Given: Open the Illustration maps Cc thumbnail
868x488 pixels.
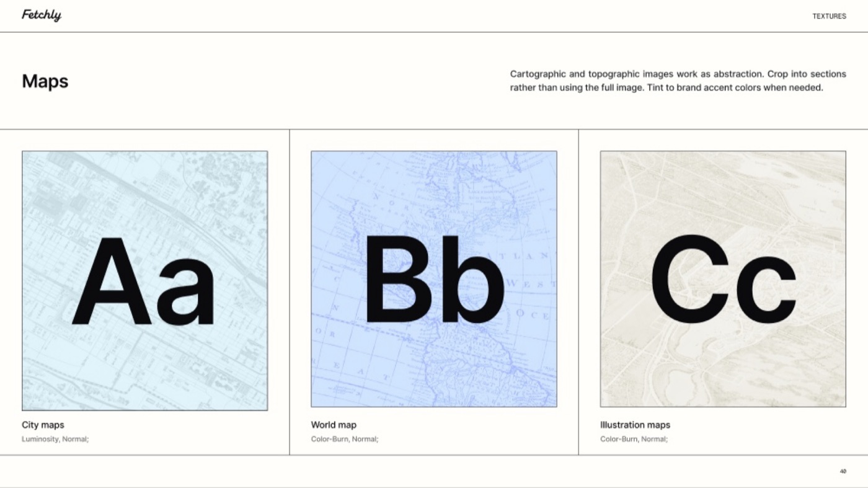Looking at the screenshot, I should tap(723, 279).
